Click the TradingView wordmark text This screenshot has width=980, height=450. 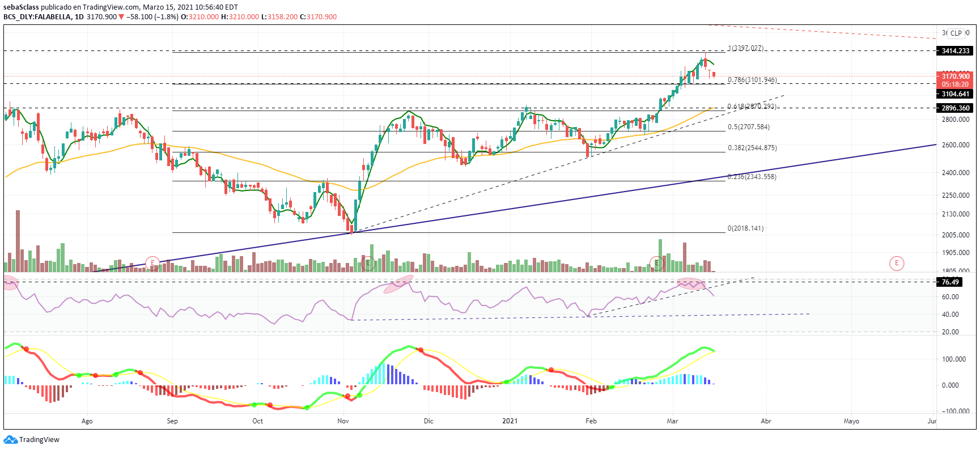pos(39,440)
